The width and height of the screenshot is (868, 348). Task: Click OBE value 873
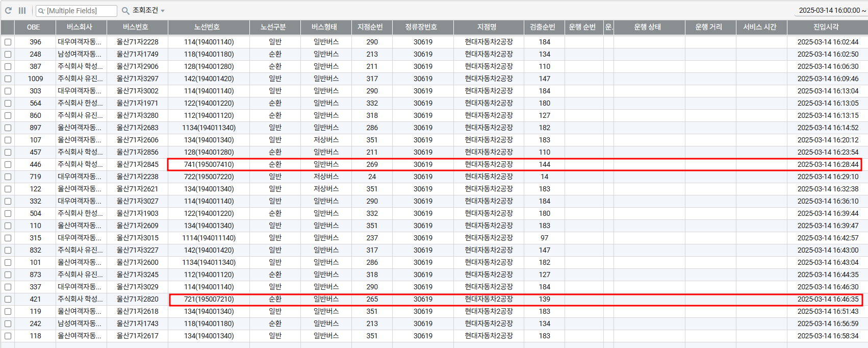(36, 275)
